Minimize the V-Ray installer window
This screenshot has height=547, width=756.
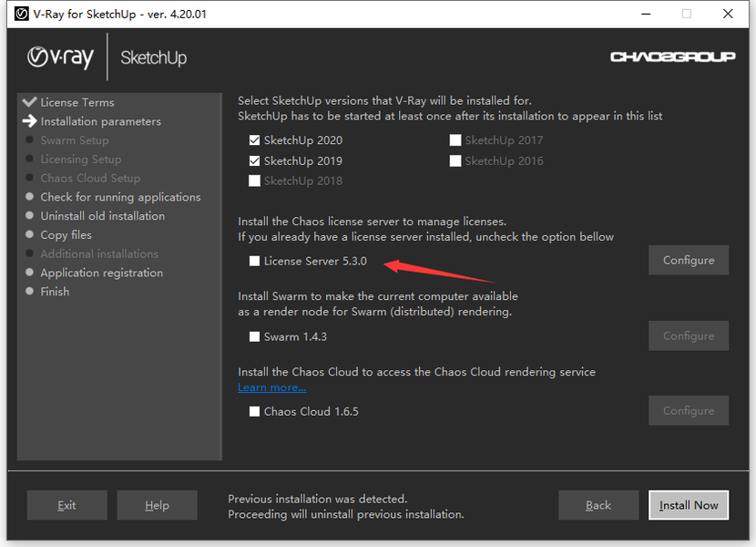tap(646, 14)
